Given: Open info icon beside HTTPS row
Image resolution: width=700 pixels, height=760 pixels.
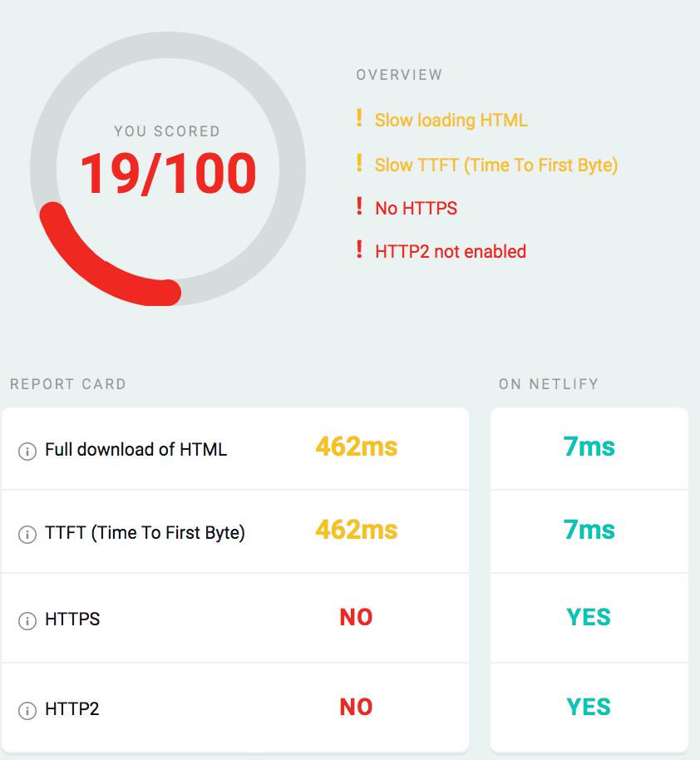Looking at the screenshot, I should click(x=27, y=621).
